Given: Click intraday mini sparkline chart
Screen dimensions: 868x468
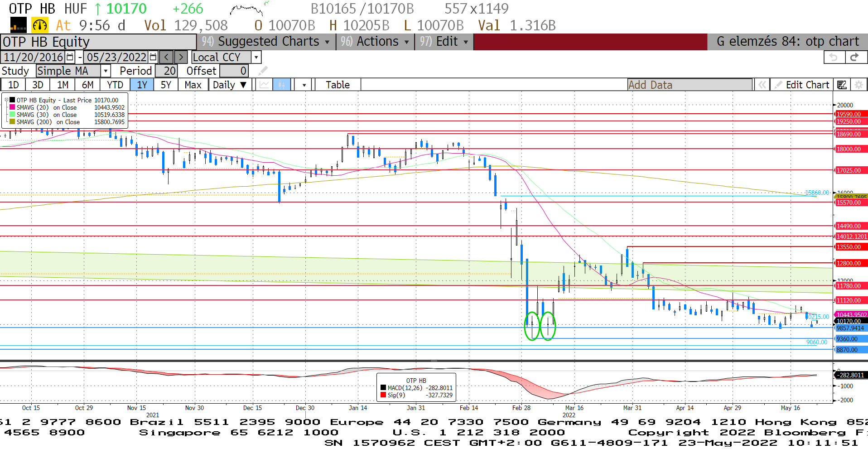Looking at the screenshot, I should pos(249,8).
